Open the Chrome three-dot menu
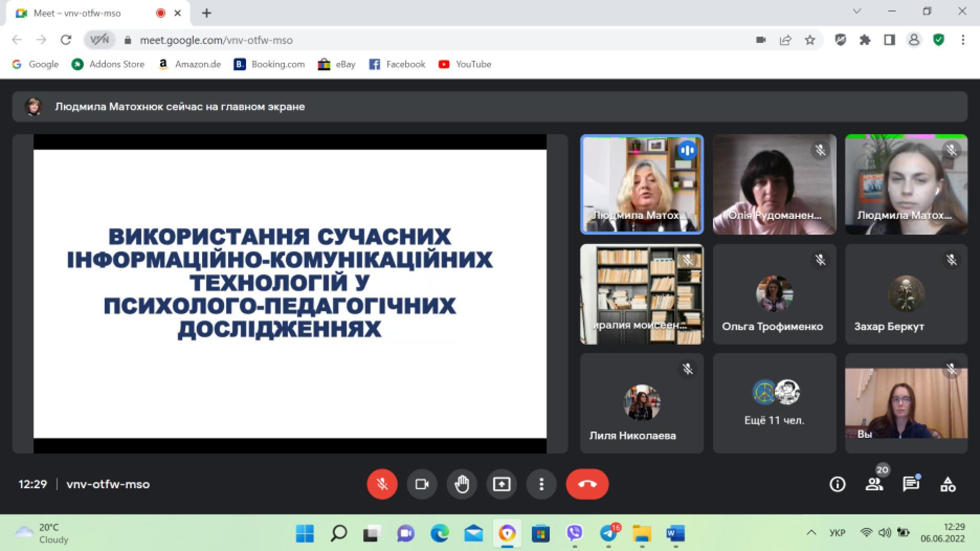 click(963, 40)
